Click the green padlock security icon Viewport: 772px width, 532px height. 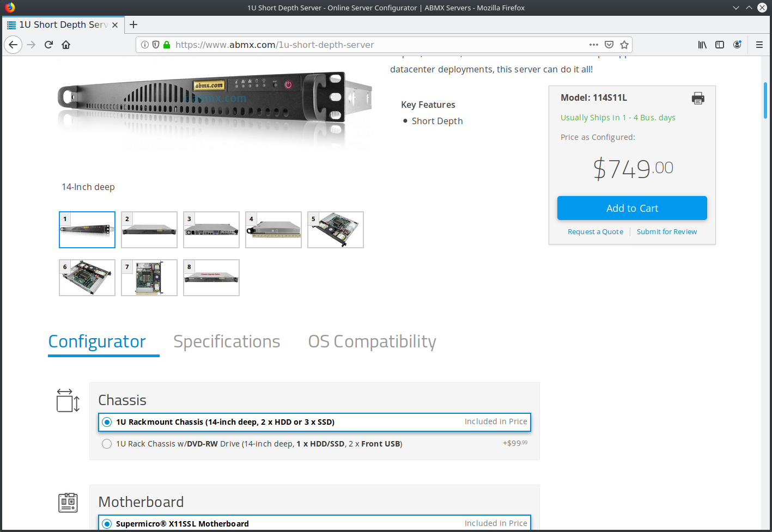click(x=167, y=45)
